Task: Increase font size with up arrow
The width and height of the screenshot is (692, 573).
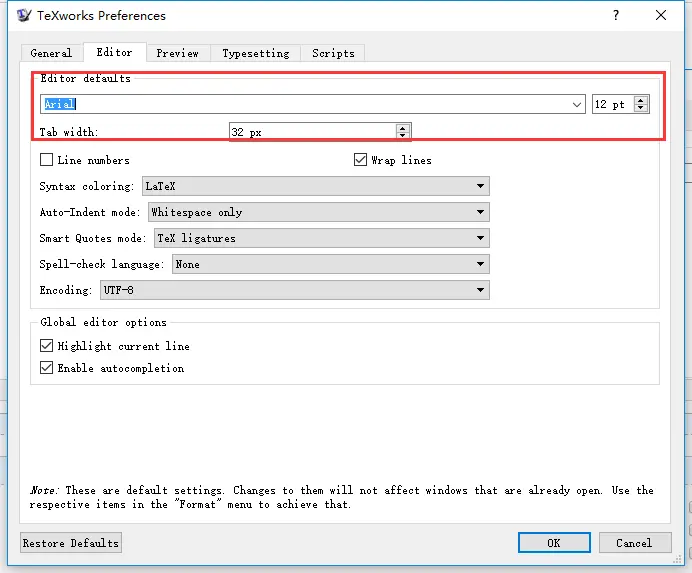Action: (x=641, y=100)
